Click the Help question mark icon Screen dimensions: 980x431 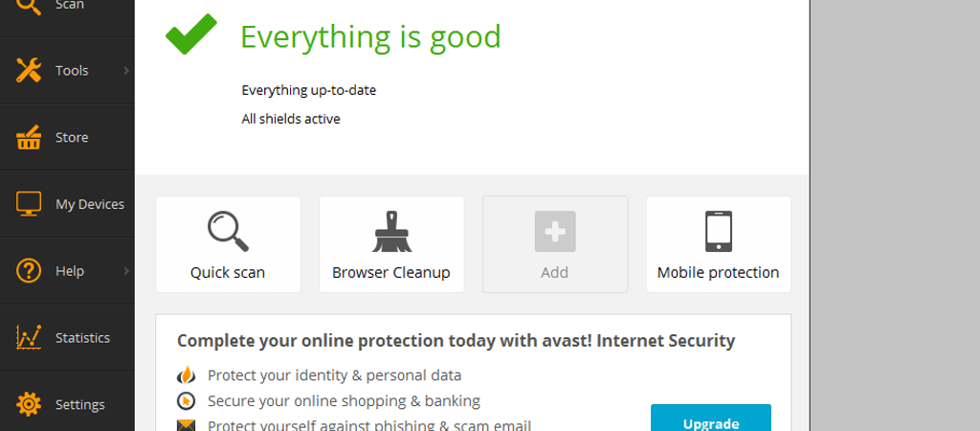pos(28,271)
